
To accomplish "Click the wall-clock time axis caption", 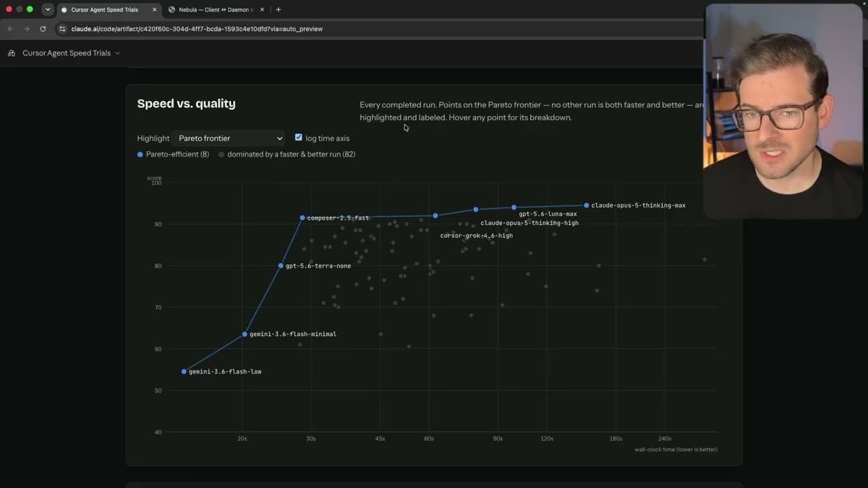I will coord(675,449).
